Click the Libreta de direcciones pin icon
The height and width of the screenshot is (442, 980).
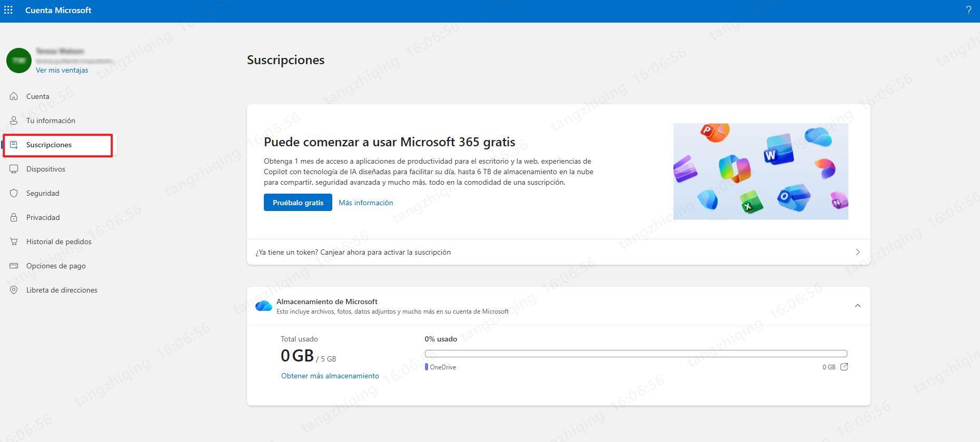click(14, 290)
